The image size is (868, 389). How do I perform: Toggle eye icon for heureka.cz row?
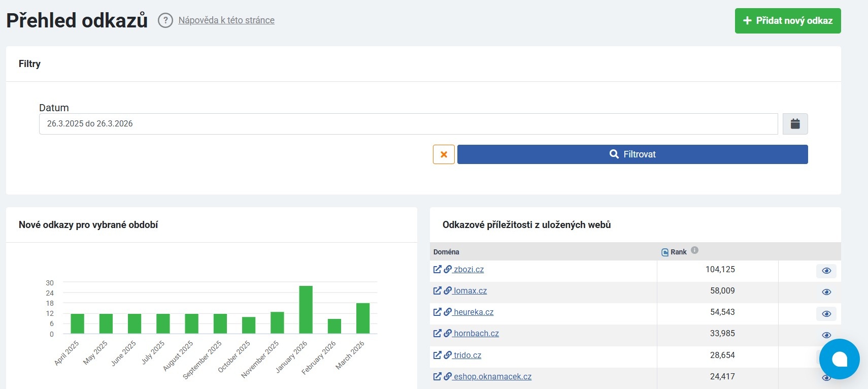(x=826, y=314)
